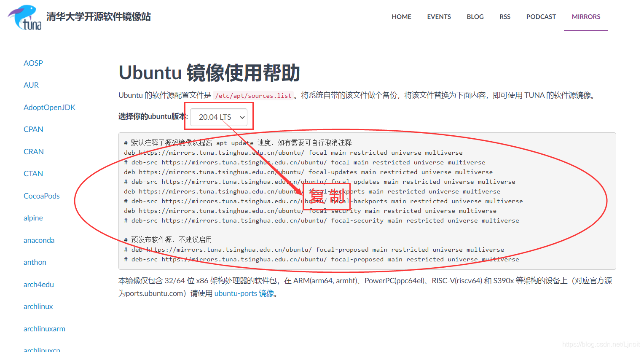
Task: Select archlinuxarm in the sidebar
Action: 44,329
